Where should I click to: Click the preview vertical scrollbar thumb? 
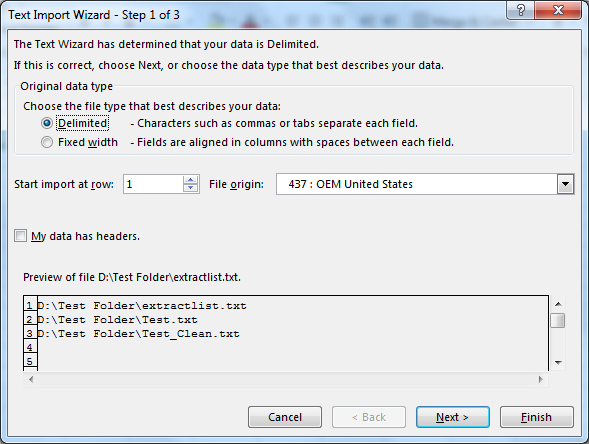[558, 320]
